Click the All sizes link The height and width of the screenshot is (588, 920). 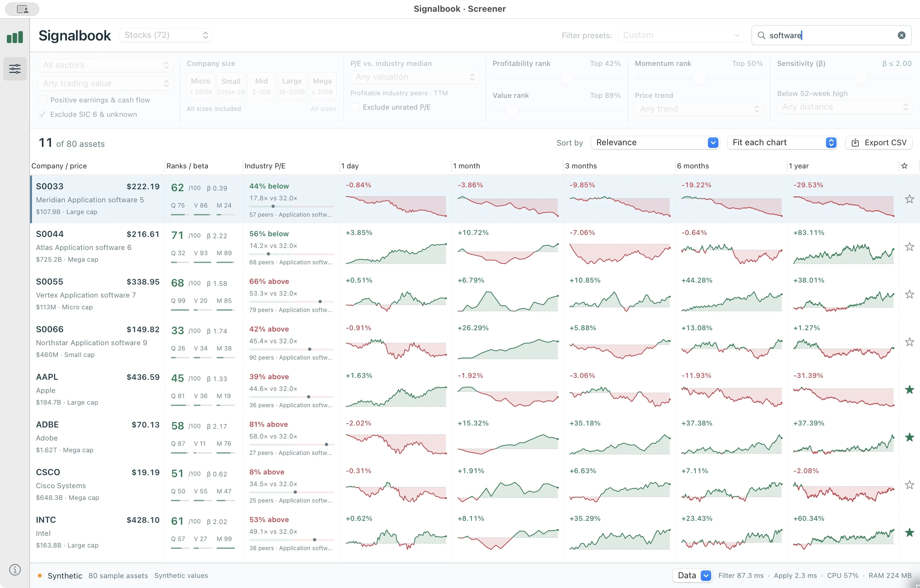tap(323, 109)
